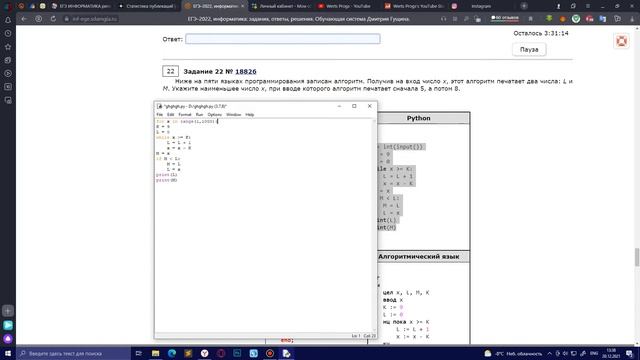This screenshot has width=640, height=360.
Task: Open the Help menu in IDLE
Action: point(249,115)
